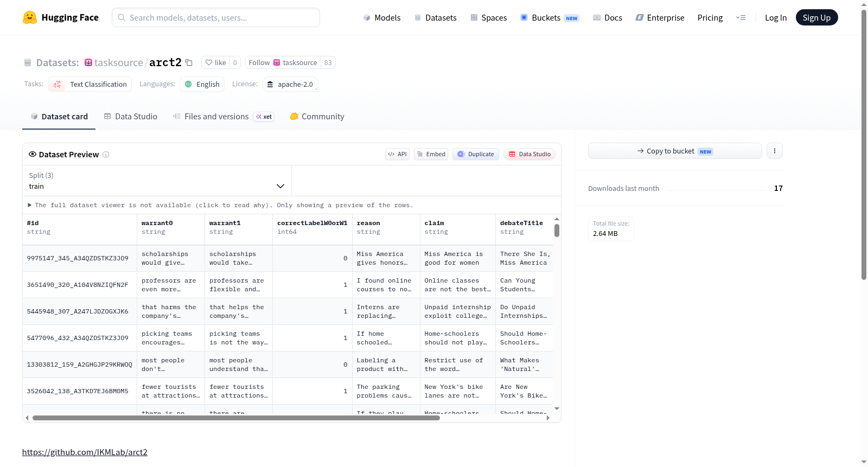
Task: Click the warrant1 column header
Action: (x=239, y=229)
